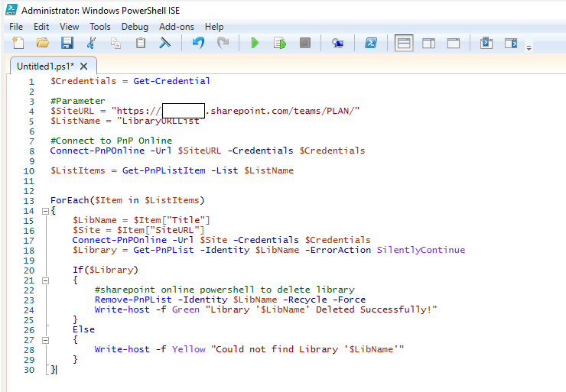This screenshot has height=392, width=566.
Task: Copy selection toolbar icon
Action: tap(115, 43)
